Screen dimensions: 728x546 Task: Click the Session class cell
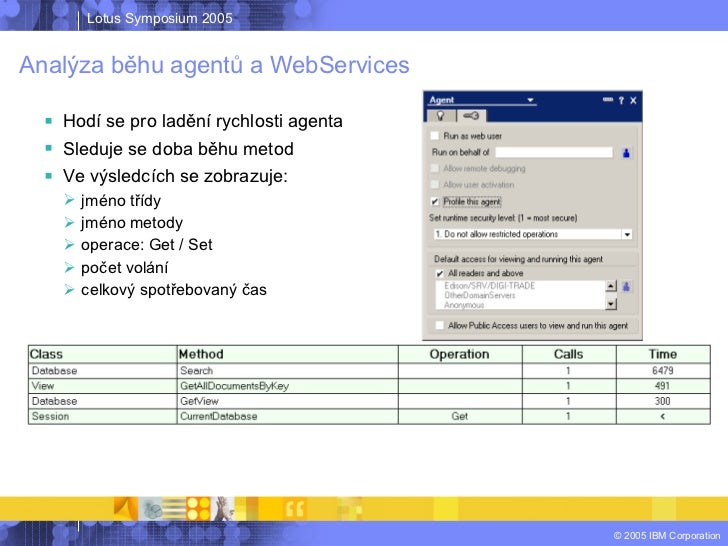click(x=103, y=416)
